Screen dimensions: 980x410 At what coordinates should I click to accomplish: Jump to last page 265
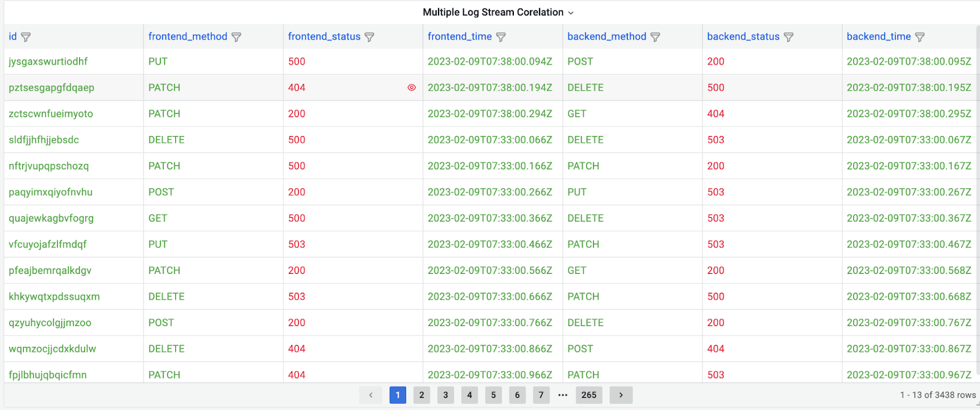[589, 395]
